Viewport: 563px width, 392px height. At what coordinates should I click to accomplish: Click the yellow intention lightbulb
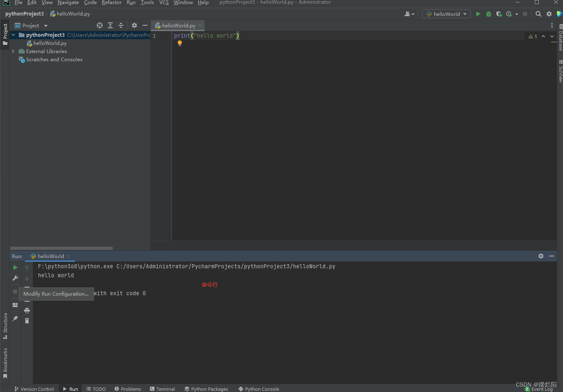click(180, 43)
